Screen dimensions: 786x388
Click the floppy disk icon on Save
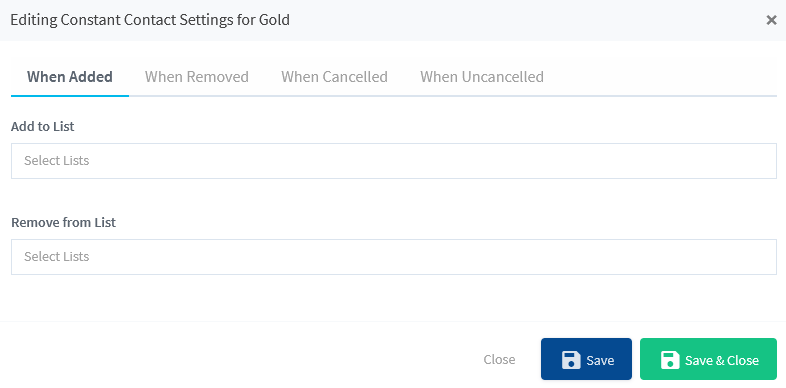pos(571,360)
